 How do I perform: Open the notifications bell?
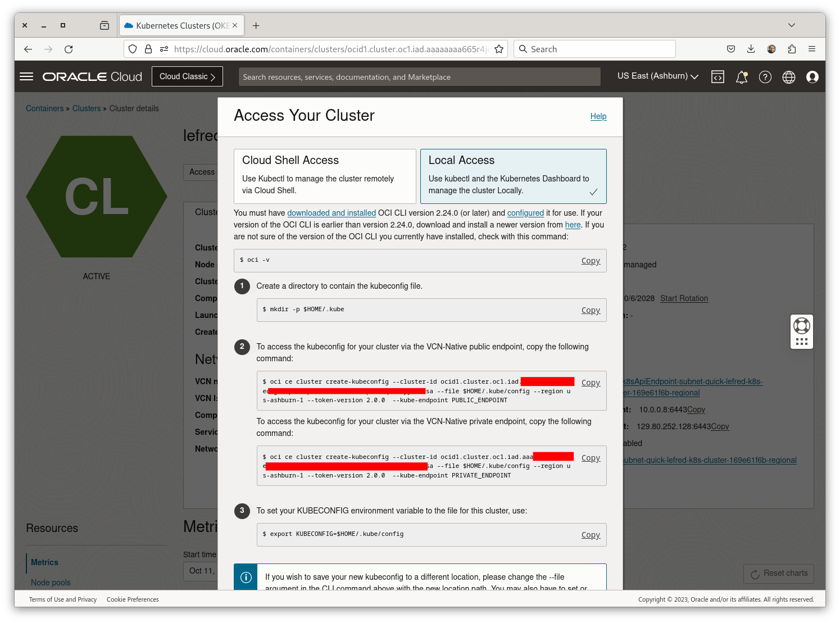pyautogui.click(x=741, y=76)
